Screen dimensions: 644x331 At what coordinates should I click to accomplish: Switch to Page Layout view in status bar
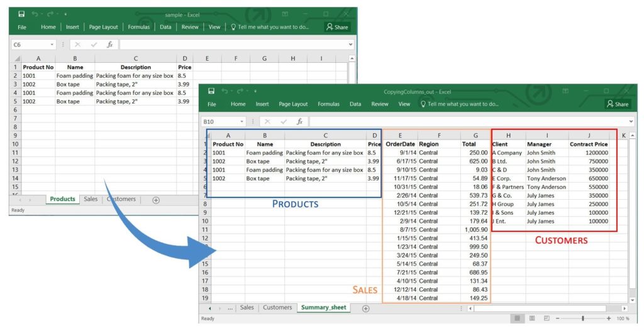click(531, 319)
